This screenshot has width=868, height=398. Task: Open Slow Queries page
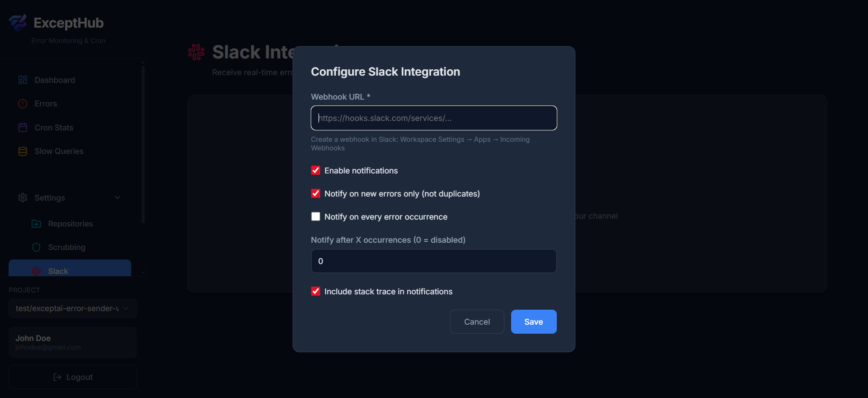70,151
